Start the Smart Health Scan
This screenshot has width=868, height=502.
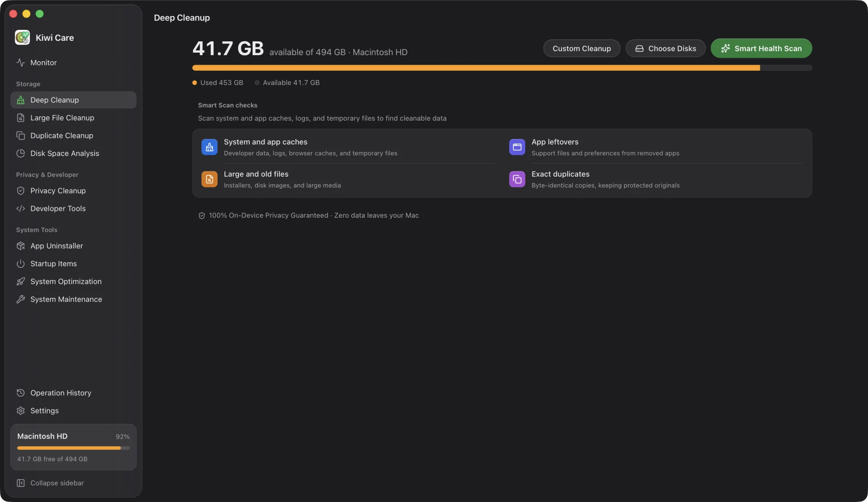tap(761, 48)
